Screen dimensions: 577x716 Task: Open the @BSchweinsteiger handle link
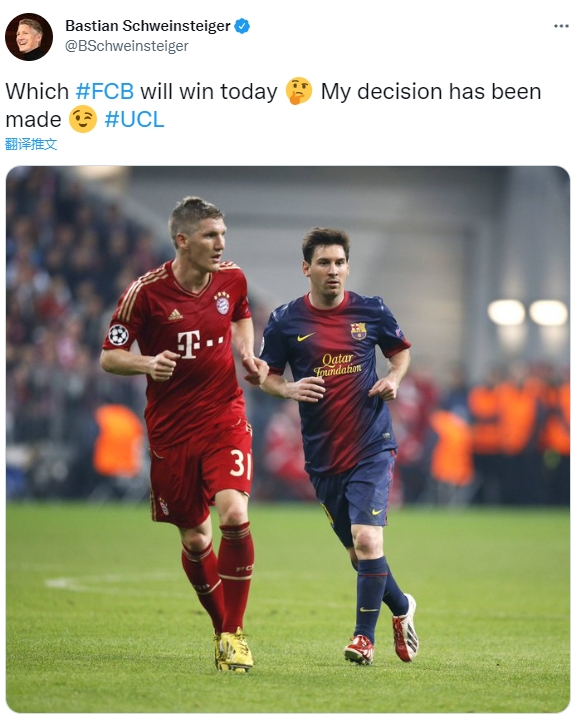pos(126,46)
